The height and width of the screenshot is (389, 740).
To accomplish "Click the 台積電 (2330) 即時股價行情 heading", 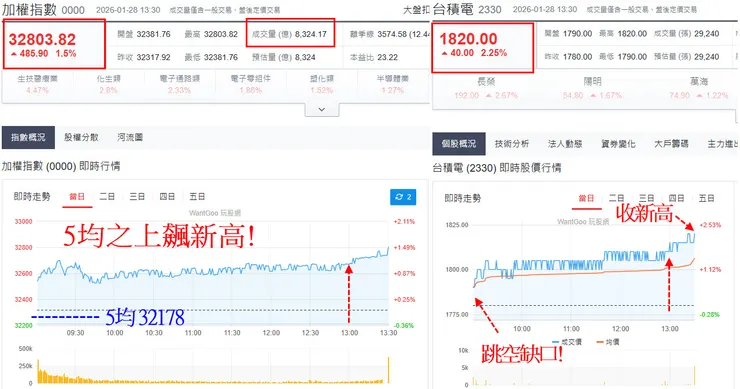I will pos(497,168).
